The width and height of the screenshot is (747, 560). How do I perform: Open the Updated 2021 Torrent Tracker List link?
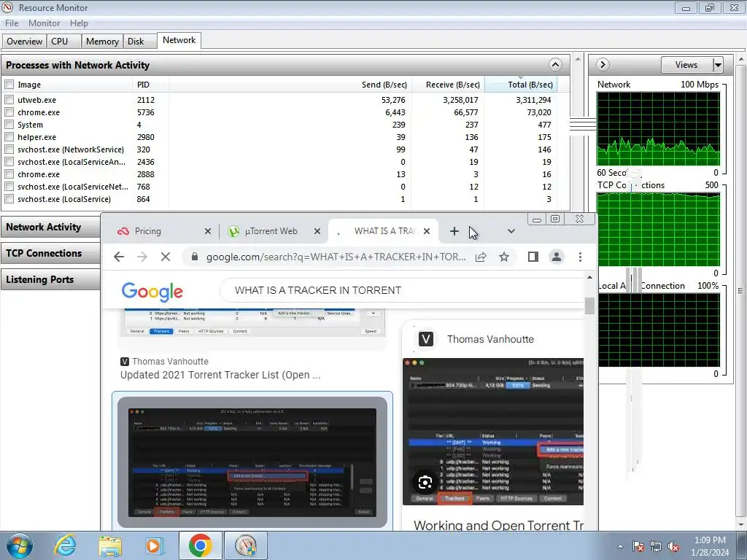pos(220,375)
